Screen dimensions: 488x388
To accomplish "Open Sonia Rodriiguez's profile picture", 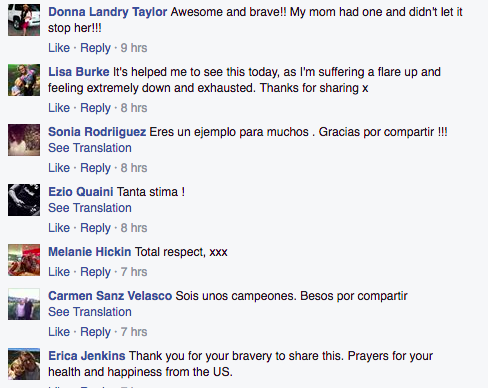I will (x=24, y=140).
